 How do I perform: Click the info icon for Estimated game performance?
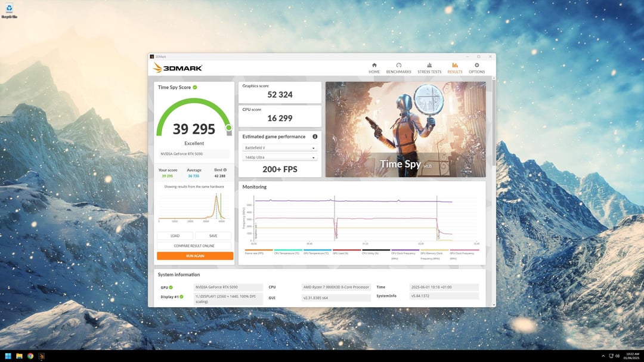[x=315, y=137]
